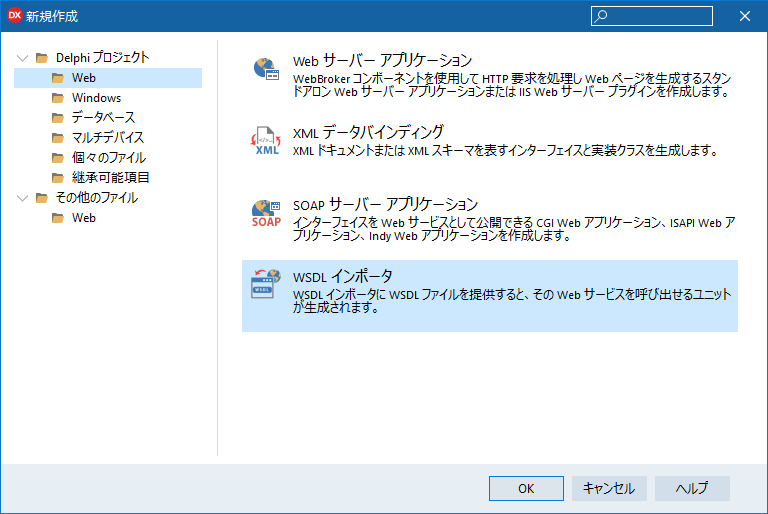Click the WSDL ファイル description text
This screenshot has width=768, height=514.
pyautogui.click(x=512, y=301)
